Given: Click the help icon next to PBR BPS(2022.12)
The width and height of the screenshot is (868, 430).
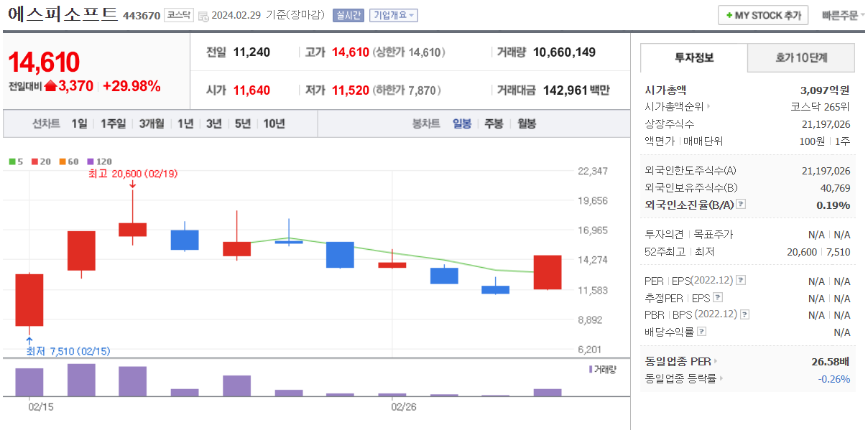Looking at the screenshot, I should click(744, 314).
